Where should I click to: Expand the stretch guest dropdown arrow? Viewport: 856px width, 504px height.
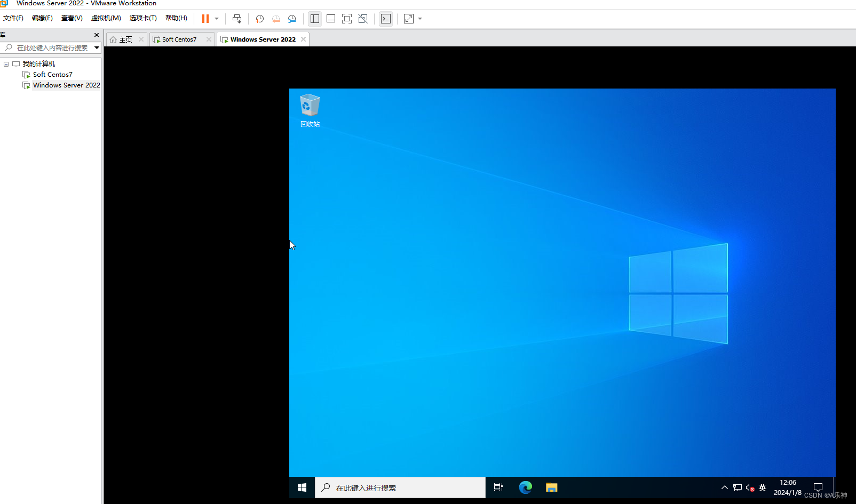tap(420, 19)
